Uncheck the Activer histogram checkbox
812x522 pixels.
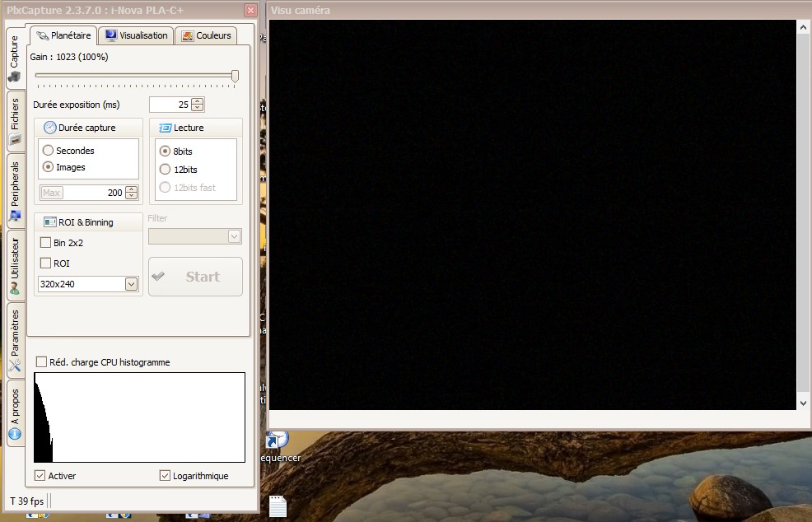[x=40, y=475]
